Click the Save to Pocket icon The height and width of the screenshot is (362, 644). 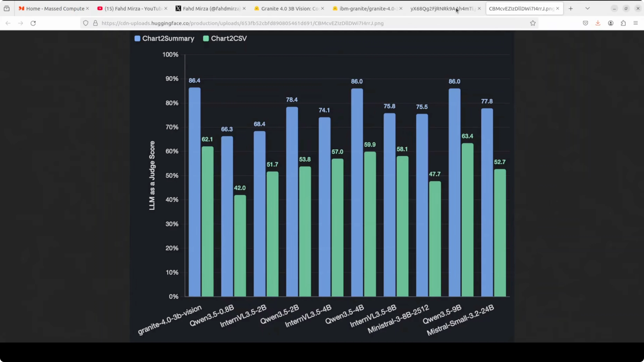[x=585, y=23]
